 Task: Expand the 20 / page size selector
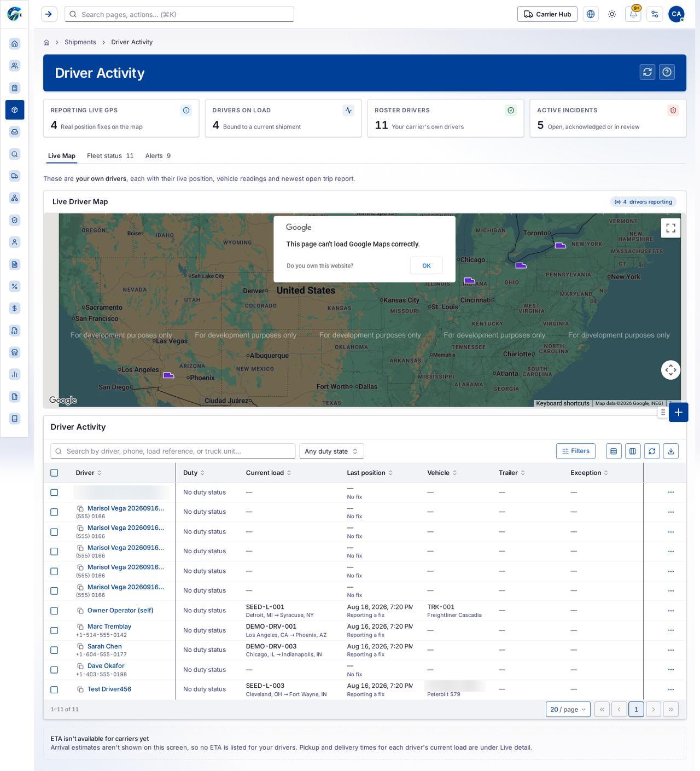click(x=568, y=709)
